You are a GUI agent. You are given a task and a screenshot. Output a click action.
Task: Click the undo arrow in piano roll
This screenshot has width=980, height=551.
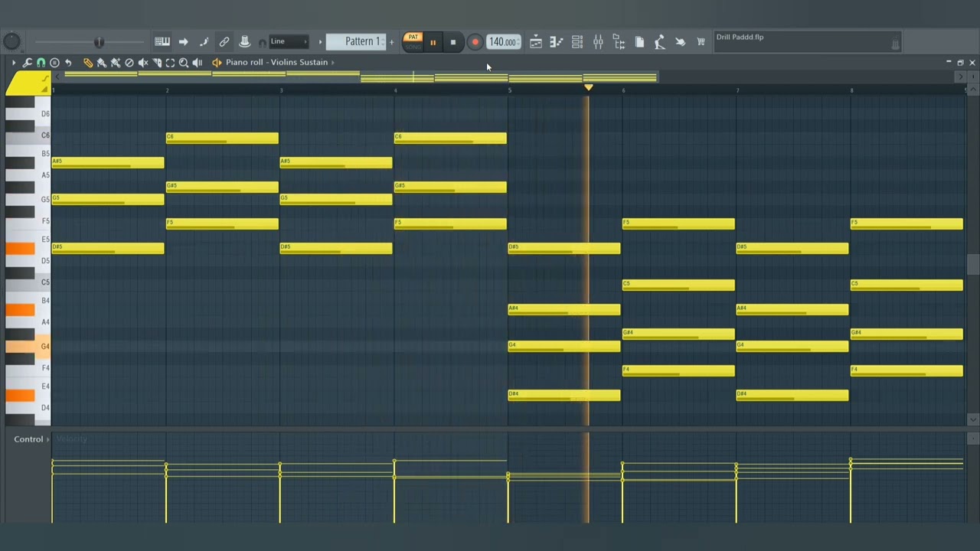click(x=68, y=63)
